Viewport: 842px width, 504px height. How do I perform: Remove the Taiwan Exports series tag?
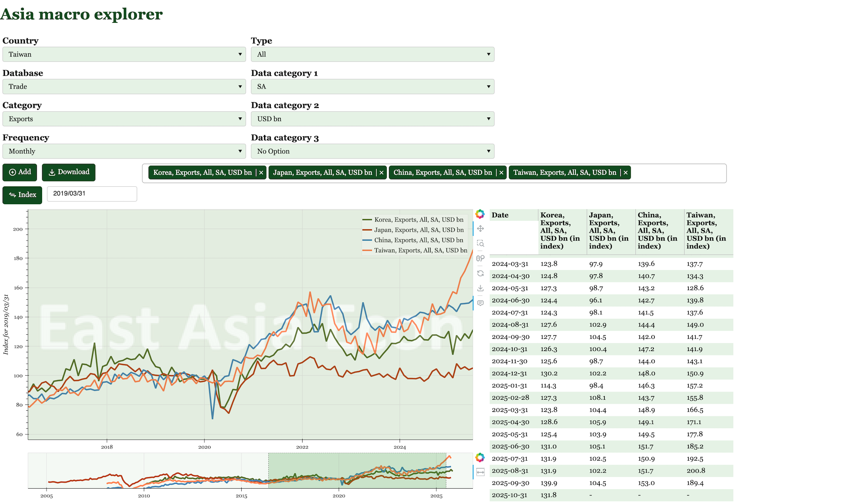pos(625,173)
